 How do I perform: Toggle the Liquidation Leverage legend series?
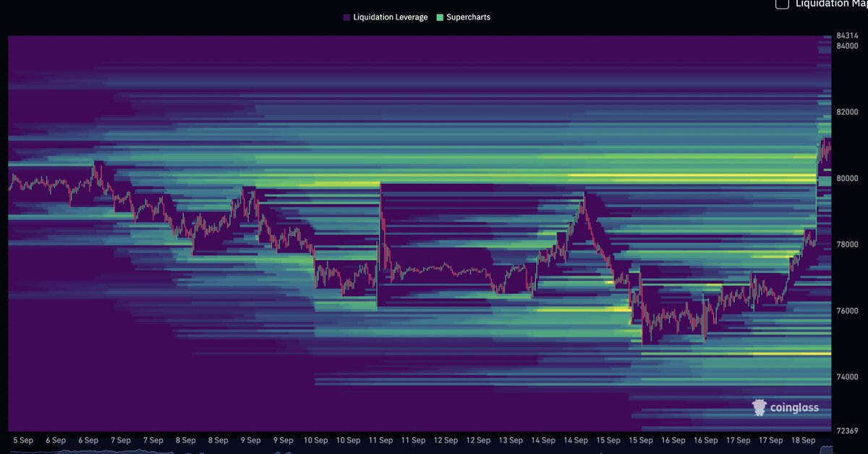coord(386,17)
